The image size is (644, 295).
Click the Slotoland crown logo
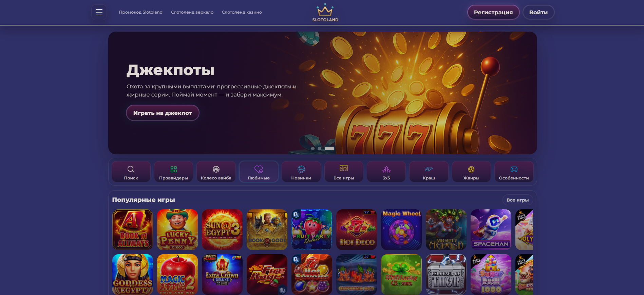[325, 13]
